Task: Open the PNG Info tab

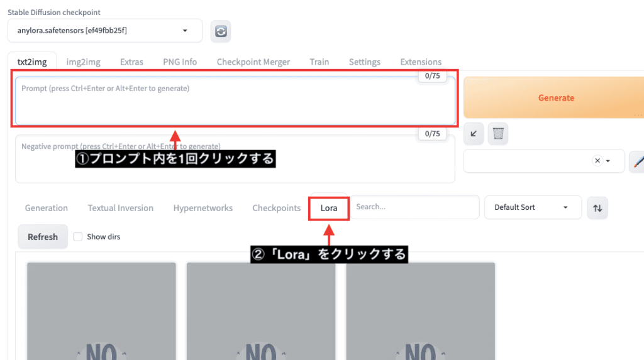Action: click(x=180, y=62)
